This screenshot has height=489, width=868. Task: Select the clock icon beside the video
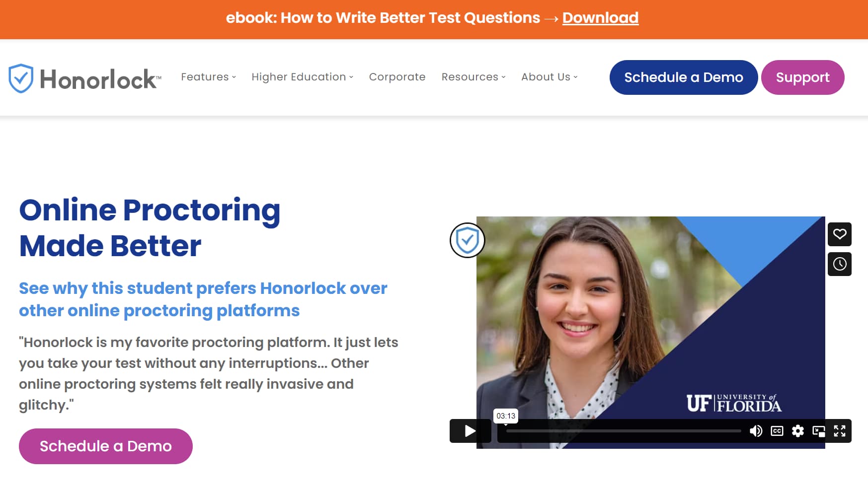(839, 264)
